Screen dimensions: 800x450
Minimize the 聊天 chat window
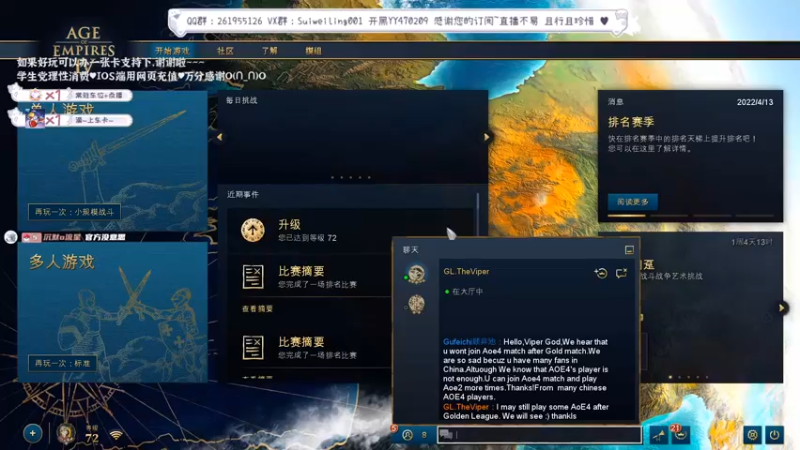click(629, 249)
